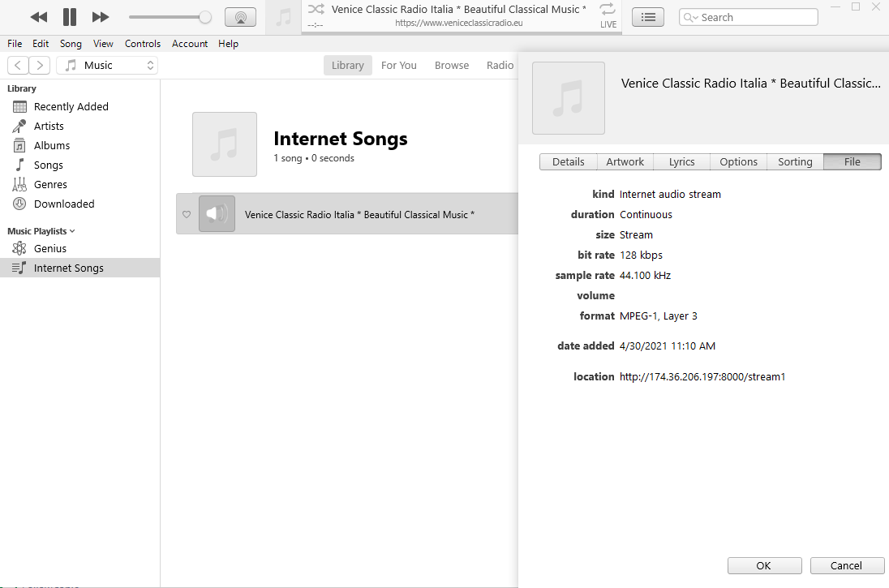Switch to the For You tab
Image resolution: width=889 pixels, height=588 pixels.
pyautogui.click(x=398, y=65)
